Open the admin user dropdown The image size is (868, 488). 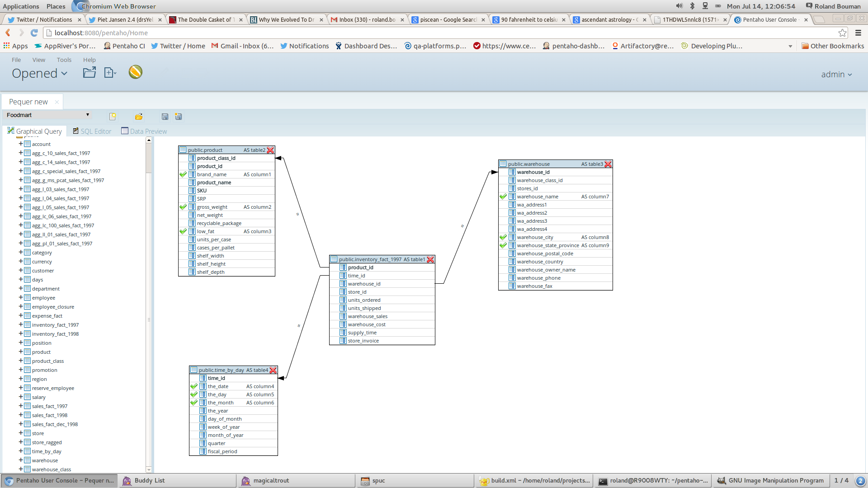[x=836, y=75]
